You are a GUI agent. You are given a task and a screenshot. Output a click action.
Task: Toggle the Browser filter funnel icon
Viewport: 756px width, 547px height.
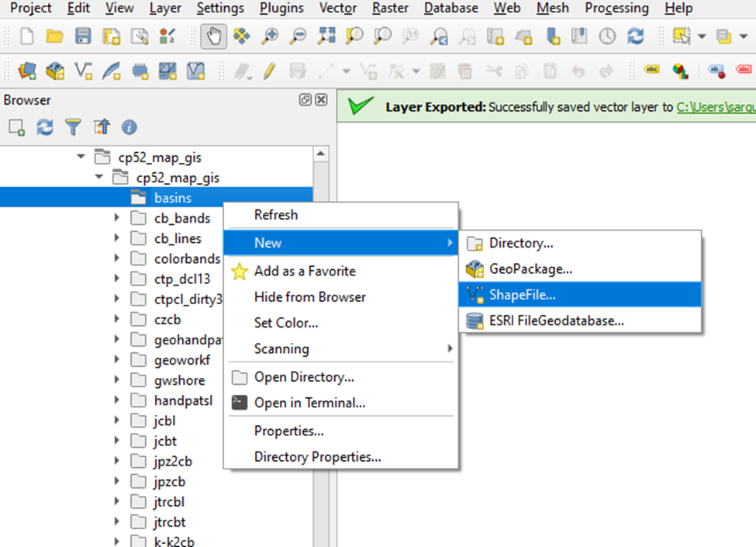(x=73, y=127)
